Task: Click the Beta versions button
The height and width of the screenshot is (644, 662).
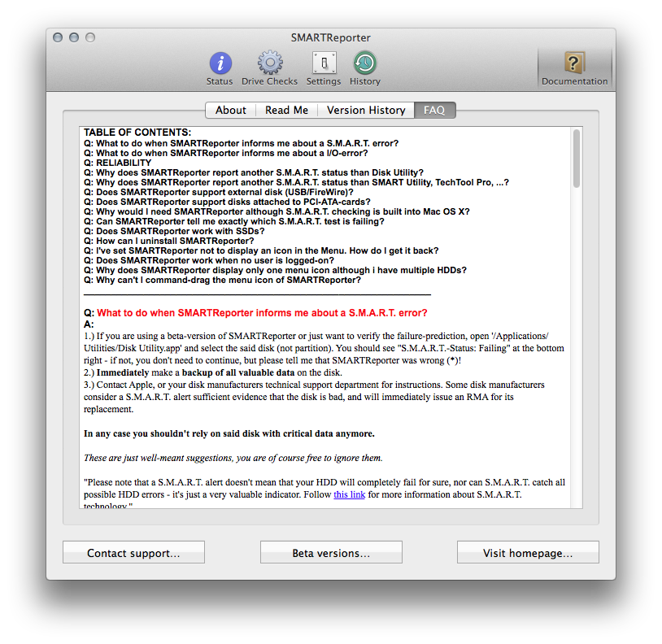Action: (331, 552)
